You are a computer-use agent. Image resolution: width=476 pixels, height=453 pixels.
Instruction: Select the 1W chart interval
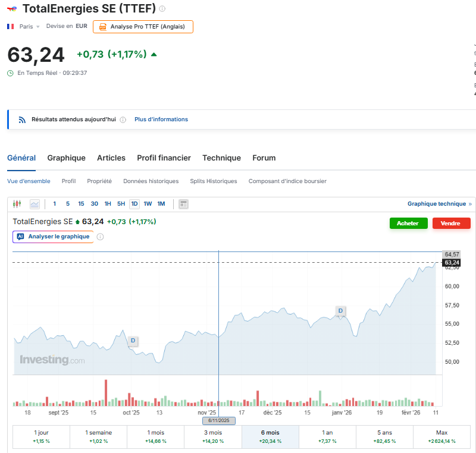[x=148, y=204]
